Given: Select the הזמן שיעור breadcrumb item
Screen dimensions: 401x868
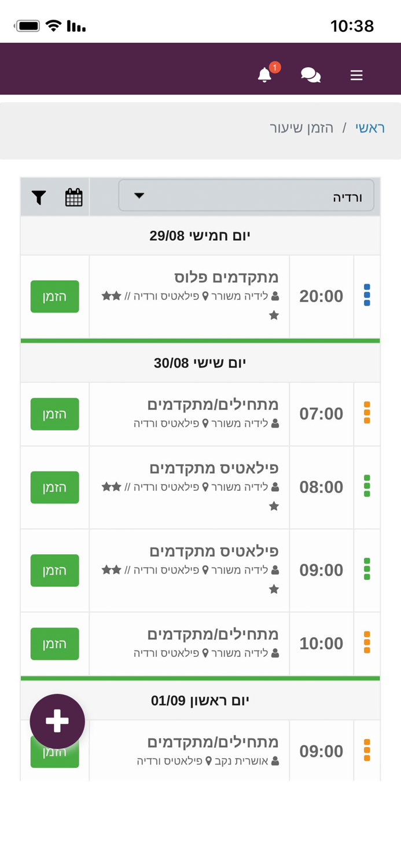Looking at the screenshot, I should coord(303,128).
